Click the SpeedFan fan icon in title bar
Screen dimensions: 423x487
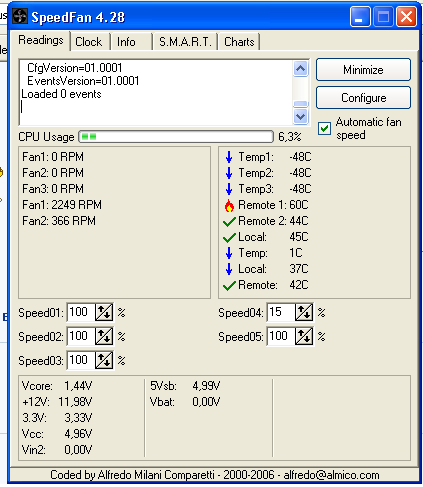click(x=20, y=16)
